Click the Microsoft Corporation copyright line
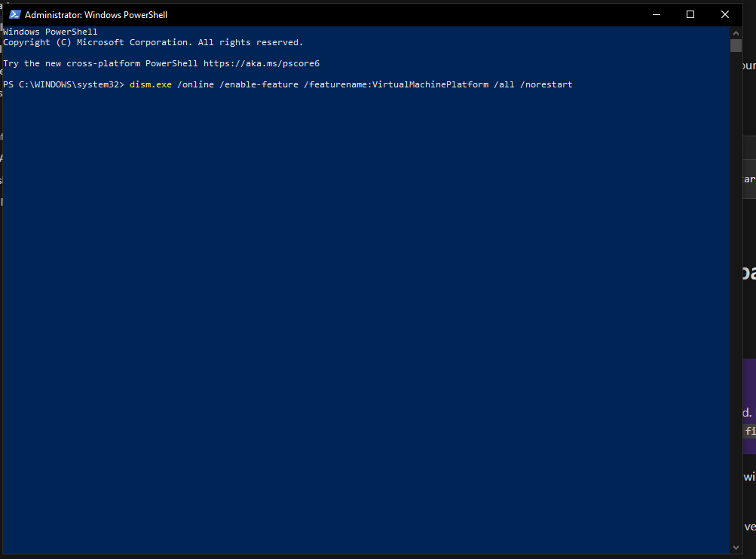 [153, 42]
